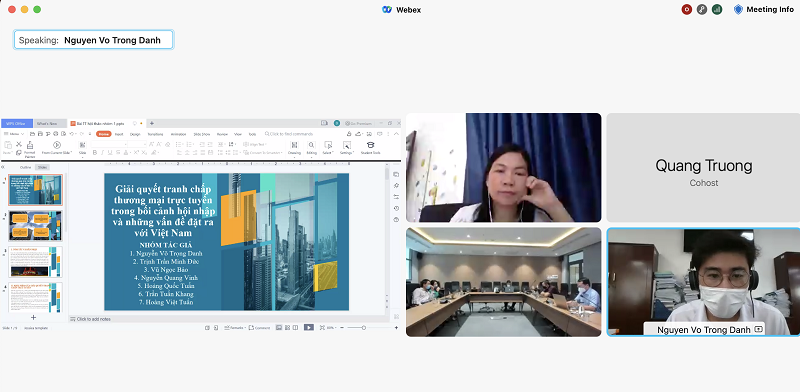Image resolution: width=800 pixels, height=392 pixels.
Task: Open the Drawing tools dropdown
Action: click(x=294, y=149)
